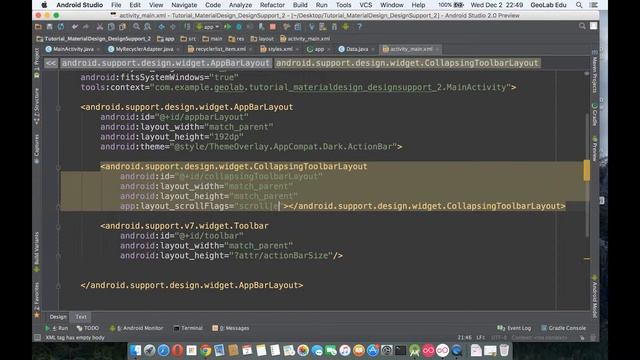Click the main folder breadcrumb

[x=213, y=39]
